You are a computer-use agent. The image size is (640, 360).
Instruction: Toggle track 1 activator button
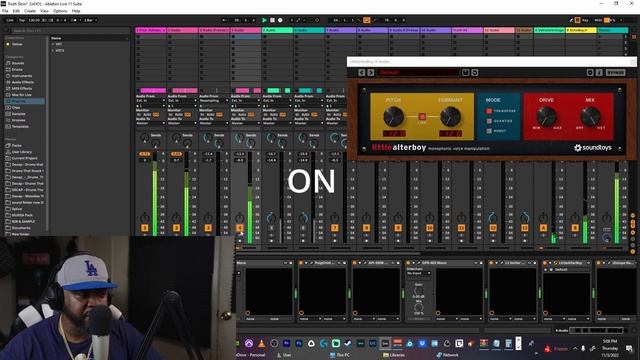(x=144, y=228)
